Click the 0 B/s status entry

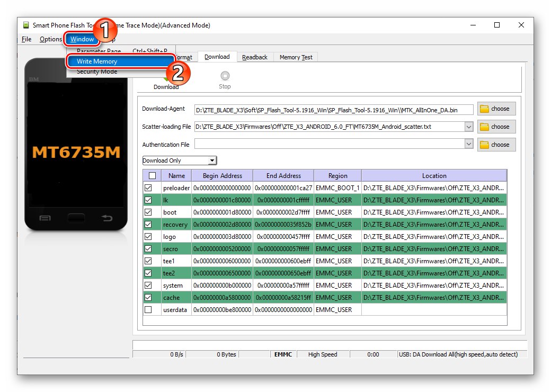[159, 354]
